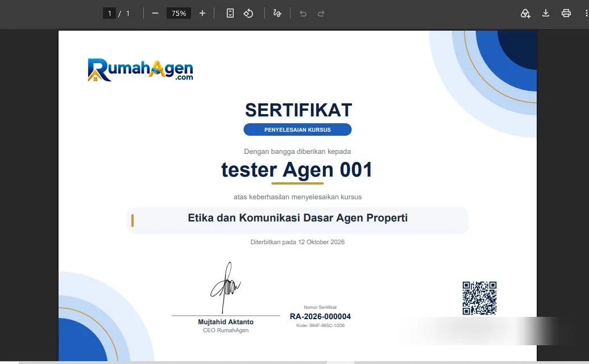
Task: Select certificate number RA-2026-000004
Action: coord(321,316)
